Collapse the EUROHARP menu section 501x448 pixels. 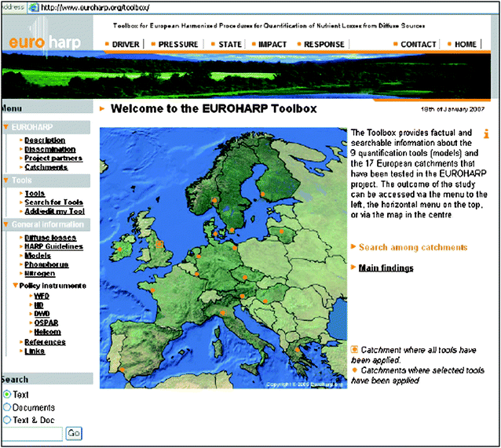click(5, 127)
